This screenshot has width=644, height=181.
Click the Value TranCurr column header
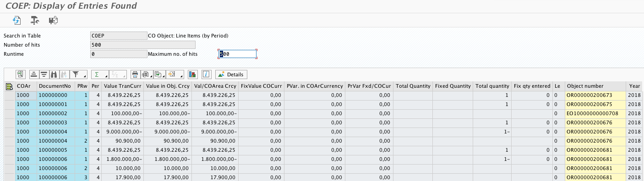click(x=122, y=86)
